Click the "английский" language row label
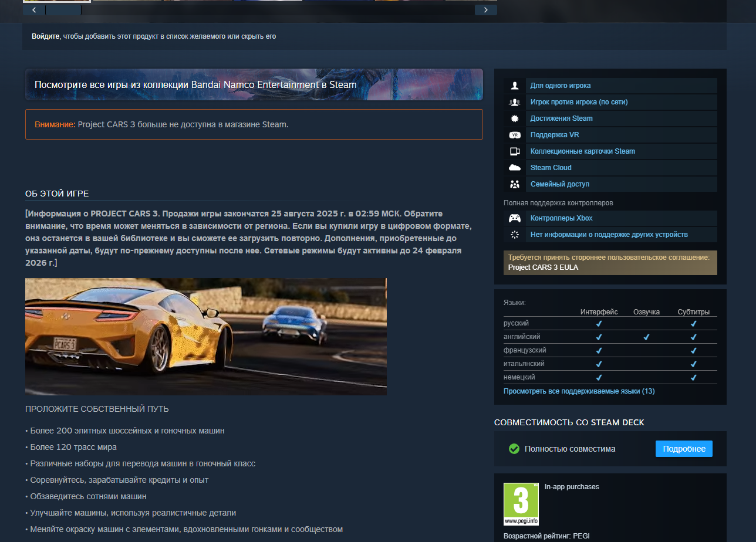Screen dimensions: 756x542 click(522, 337)
